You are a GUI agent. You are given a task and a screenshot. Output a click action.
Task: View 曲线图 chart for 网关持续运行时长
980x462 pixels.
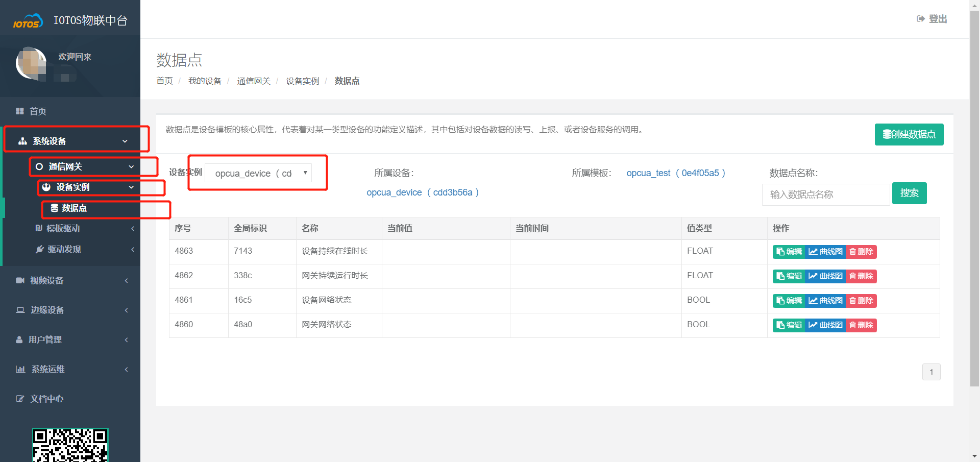(x=825, y=276)
